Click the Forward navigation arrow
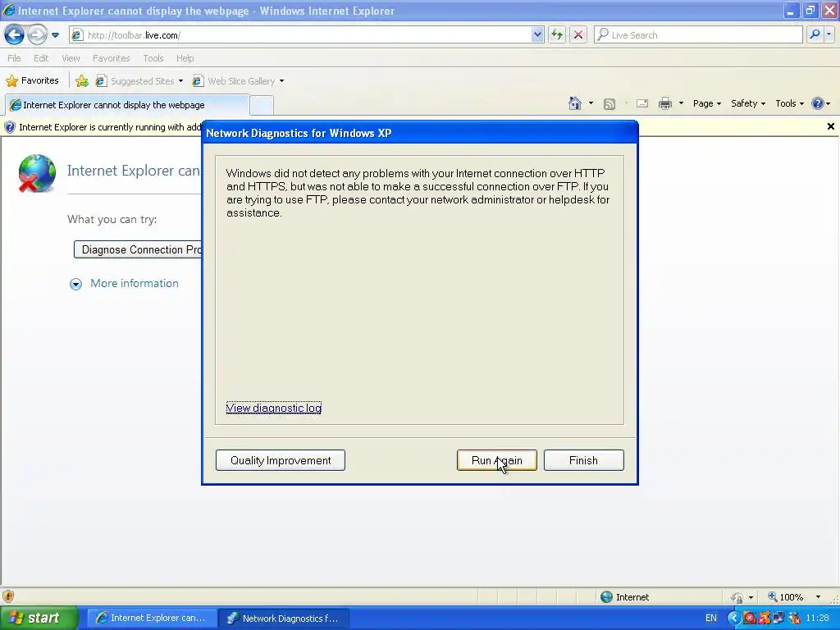 38,35
